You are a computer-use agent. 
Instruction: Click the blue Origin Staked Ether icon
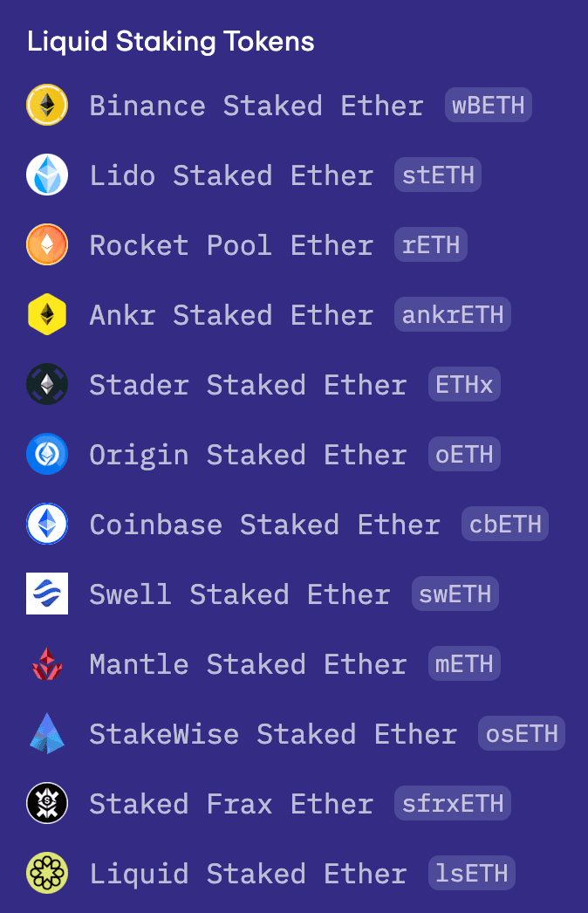[x=47, y=455]
